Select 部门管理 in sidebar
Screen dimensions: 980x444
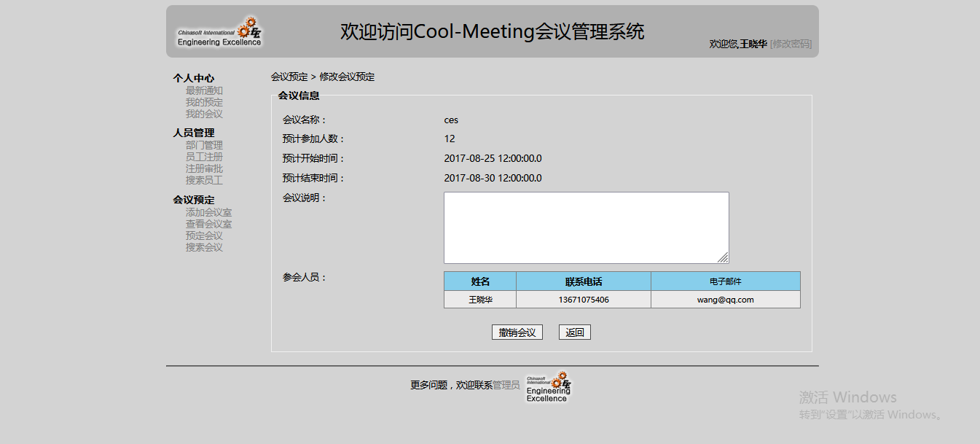[204, 145]
